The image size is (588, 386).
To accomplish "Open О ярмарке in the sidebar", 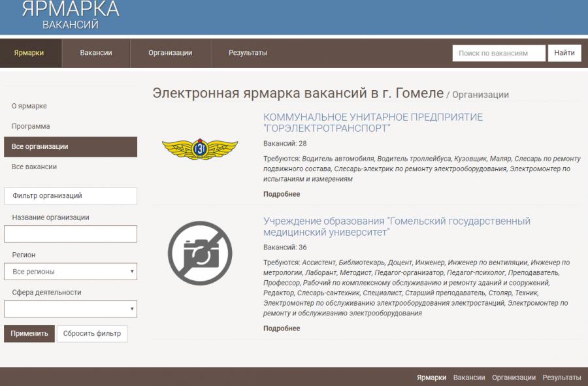I will pyautogui.click(x=29, y=106).
